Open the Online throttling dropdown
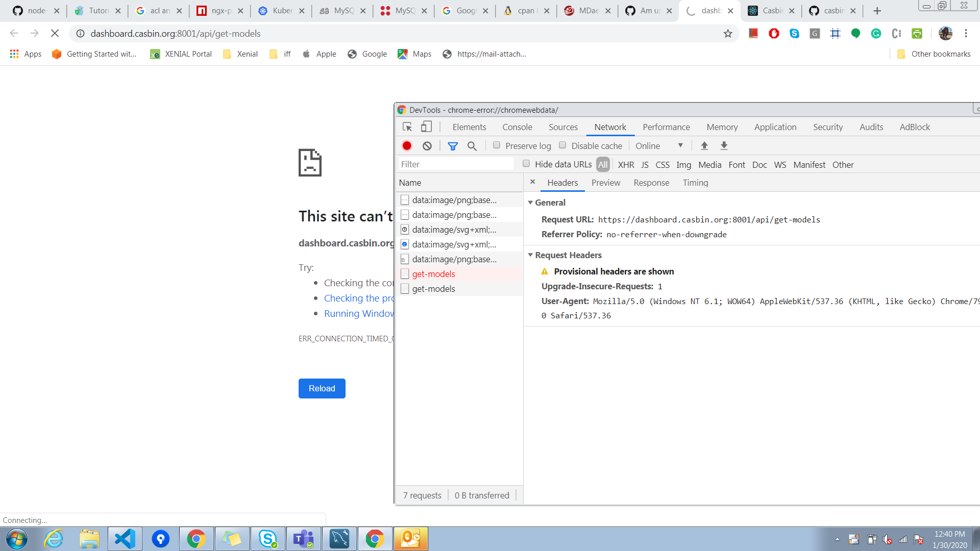Viewport: 980px width, 551px height. tap(660, 145)
